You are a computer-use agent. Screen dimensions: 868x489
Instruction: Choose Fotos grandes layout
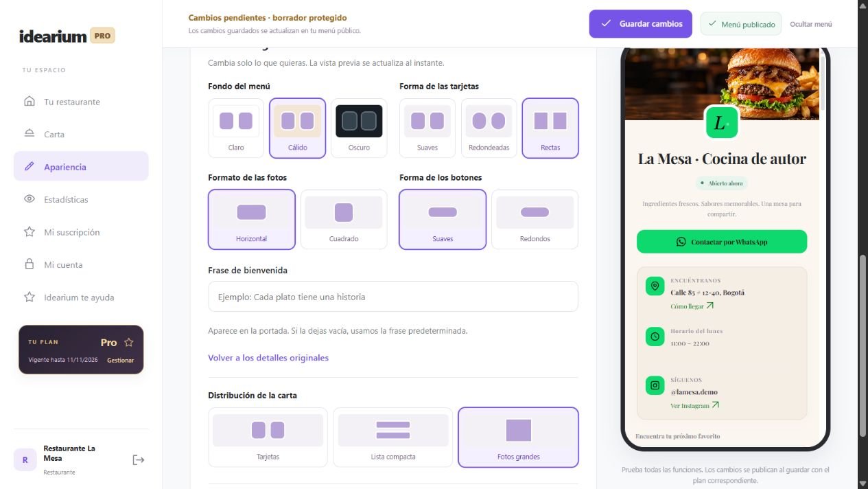click(518, 437)
